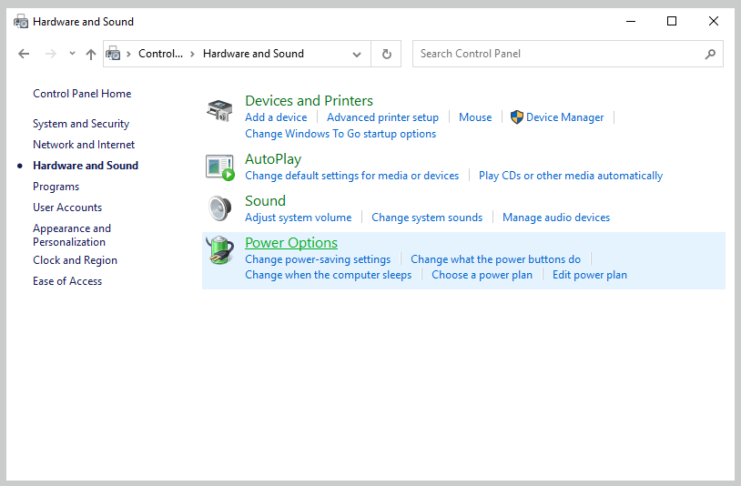Click Advanced printer setup link
Image resolution: width=741 pixels, height=486 pixels.
(x=383, y=117)
